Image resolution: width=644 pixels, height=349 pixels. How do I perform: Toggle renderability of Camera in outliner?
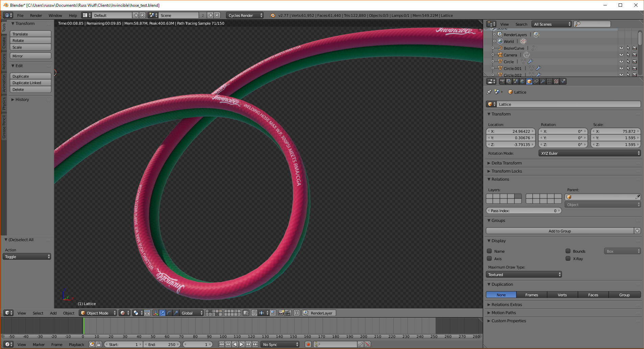tap(635, 55)
